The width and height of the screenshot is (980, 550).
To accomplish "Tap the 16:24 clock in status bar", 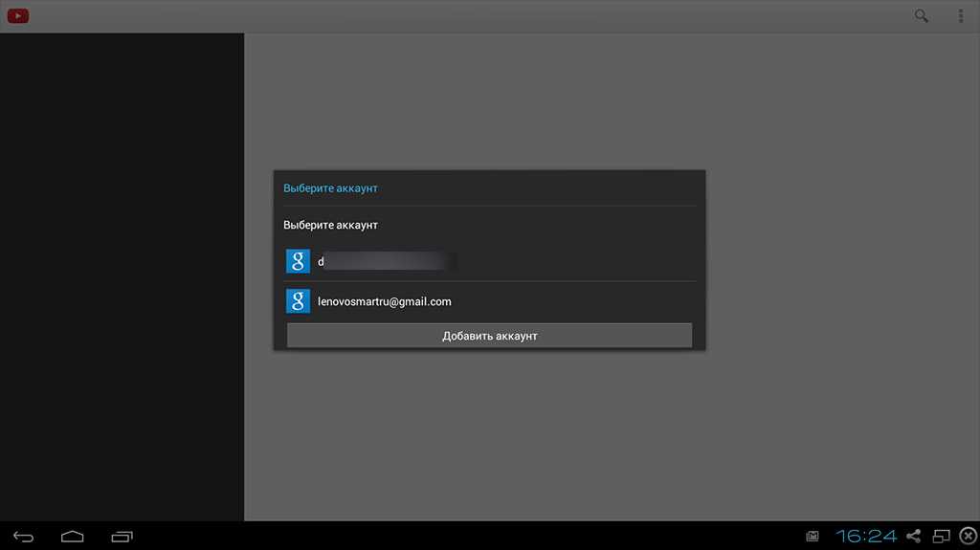I will click(x=866, y=537).
